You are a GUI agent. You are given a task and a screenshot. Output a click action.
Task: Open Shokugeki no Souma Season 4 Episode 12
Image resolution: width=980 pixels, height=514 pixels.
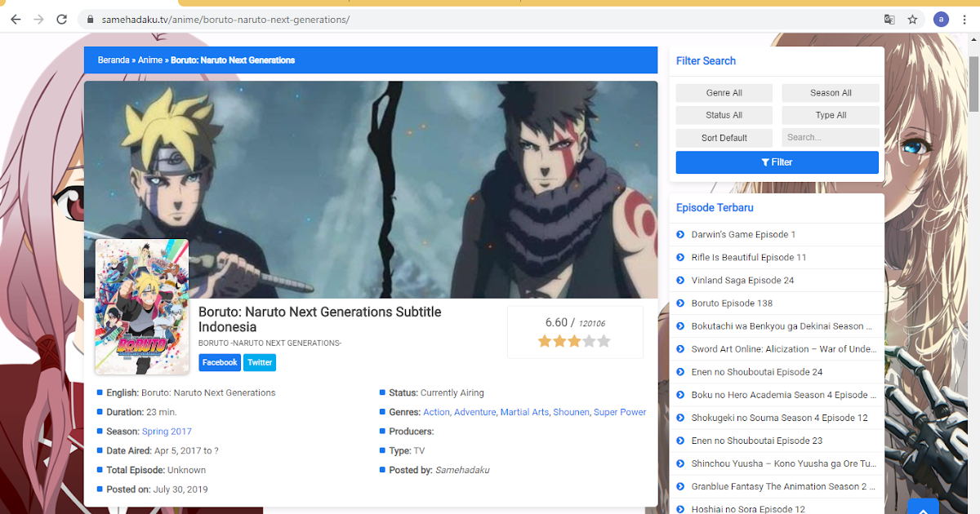[780, 418]
